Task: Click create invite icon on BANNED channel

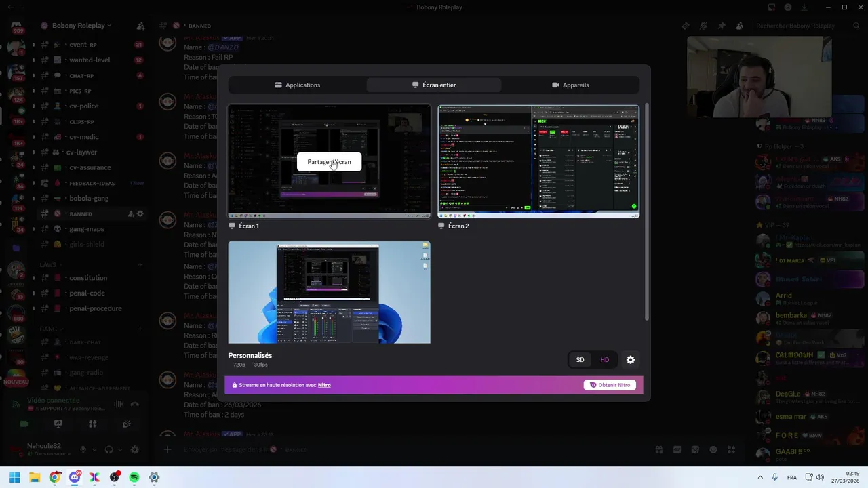Action: pyautogui.click(x=131, y=213)
